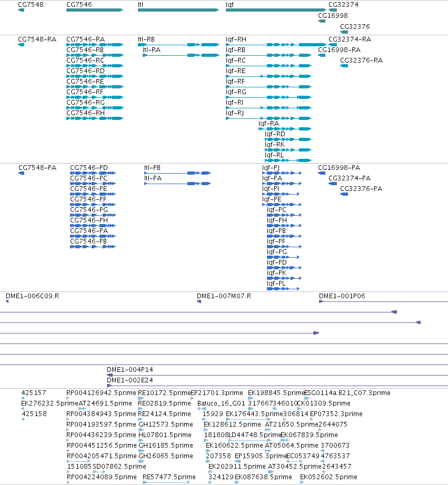Image resolution: width=448 pixels, height=485 pixels.
Task: Select the CG32376 gene label
Action: [355, 27]
